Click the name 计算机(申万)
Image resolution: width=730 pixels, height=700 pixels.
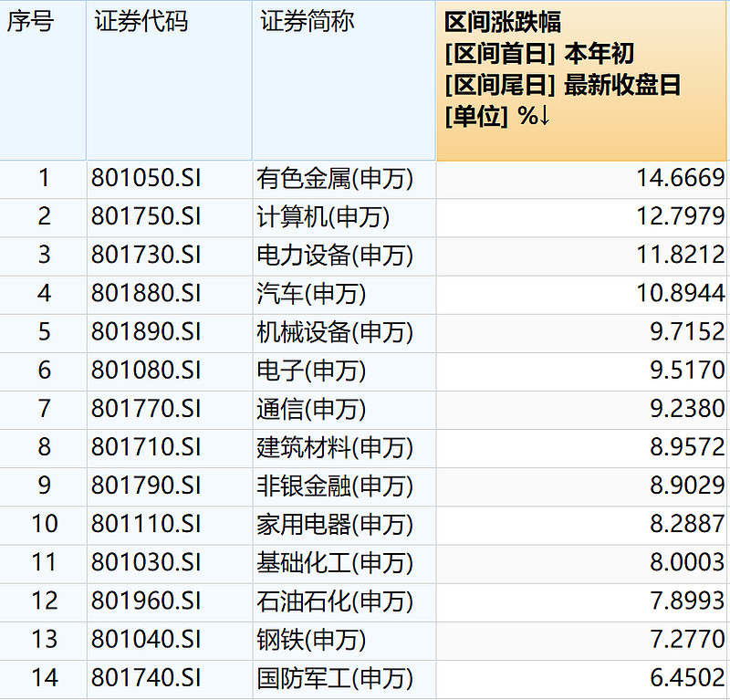pos(323,217)
